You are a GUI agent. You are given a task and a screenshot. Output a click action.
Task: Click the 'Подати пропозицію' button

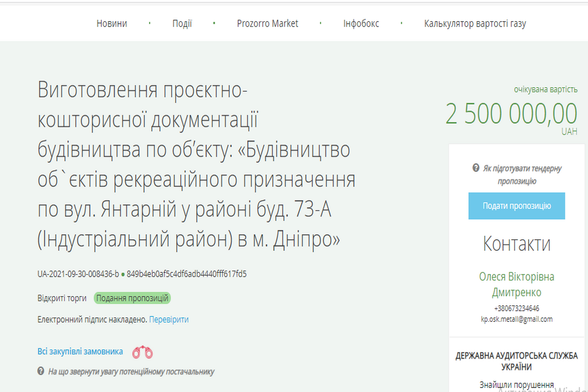[x=516, y=206]
